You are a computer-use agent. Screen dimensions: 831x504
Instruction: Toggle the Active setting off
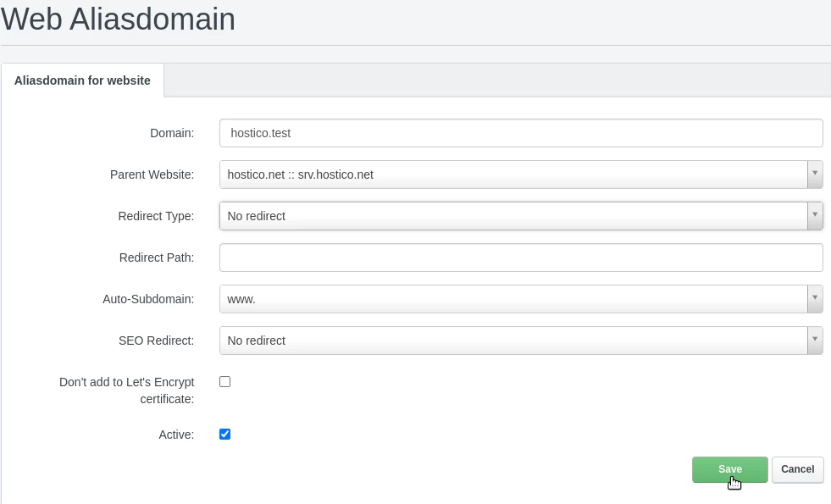[224, 434]
